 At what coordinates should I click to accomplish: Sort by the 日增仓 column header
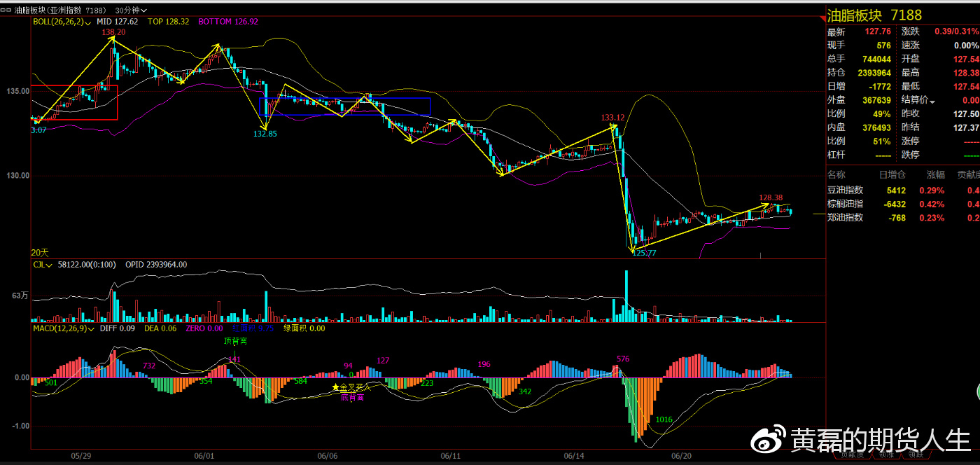[x=892, y=174]
